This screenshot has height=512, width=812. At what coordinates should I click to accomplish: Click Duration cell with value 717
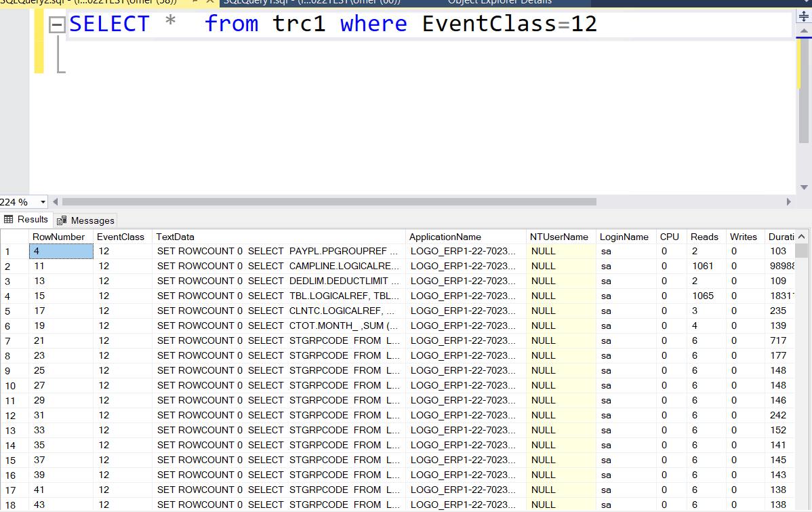(x=780, y=341)
